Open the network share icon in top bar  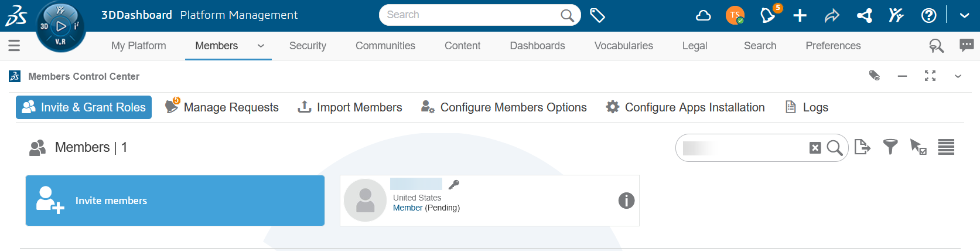865,15
